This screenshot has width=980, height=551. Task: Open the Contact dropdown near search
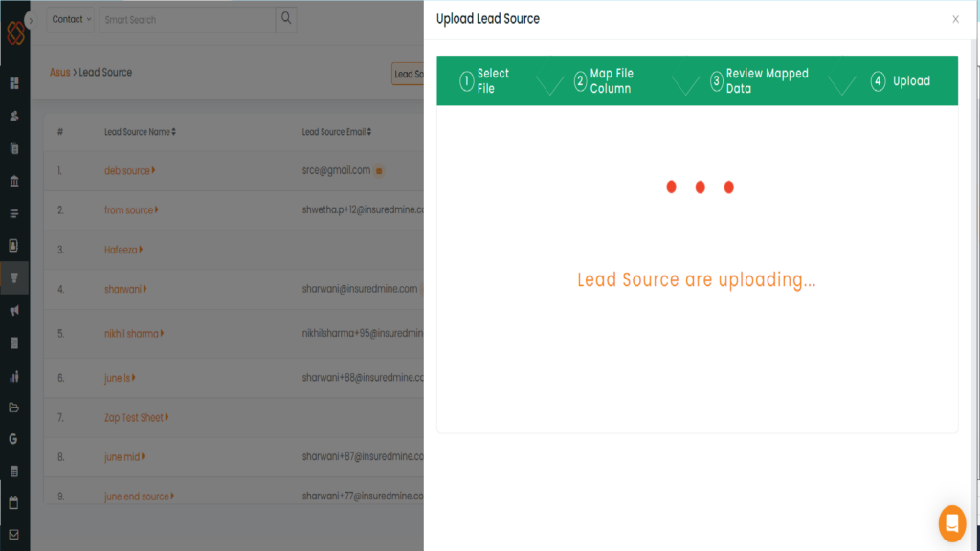click(71, 19)
